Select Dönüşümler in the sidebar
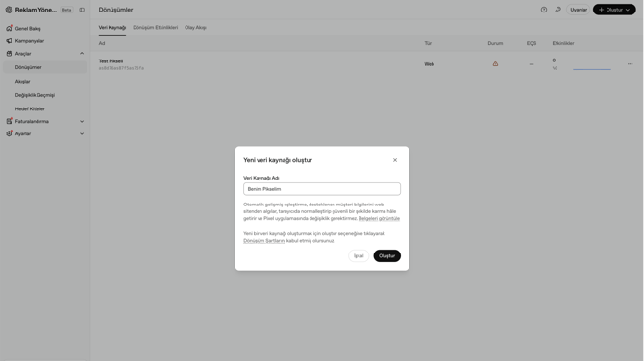 [x=45, y=67]
